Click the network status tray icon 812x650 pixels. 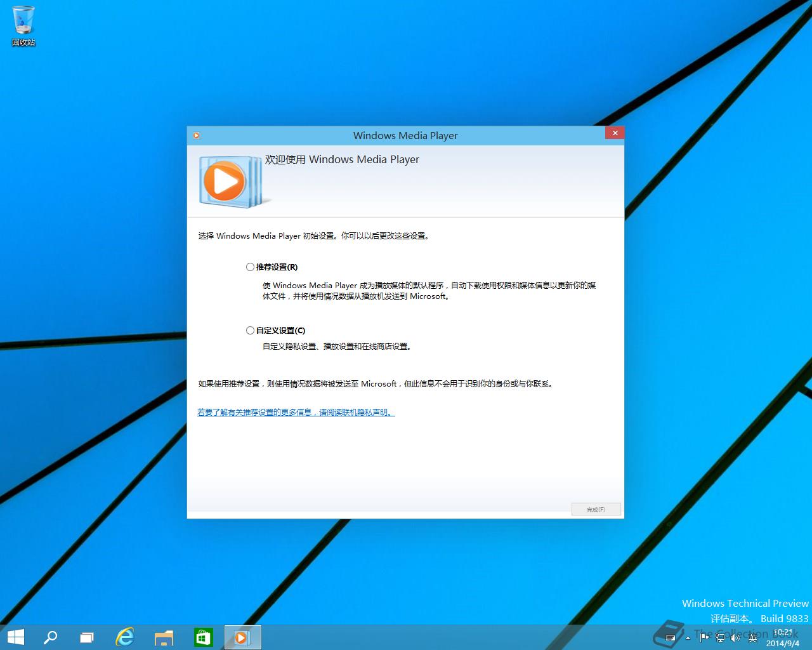720,638
